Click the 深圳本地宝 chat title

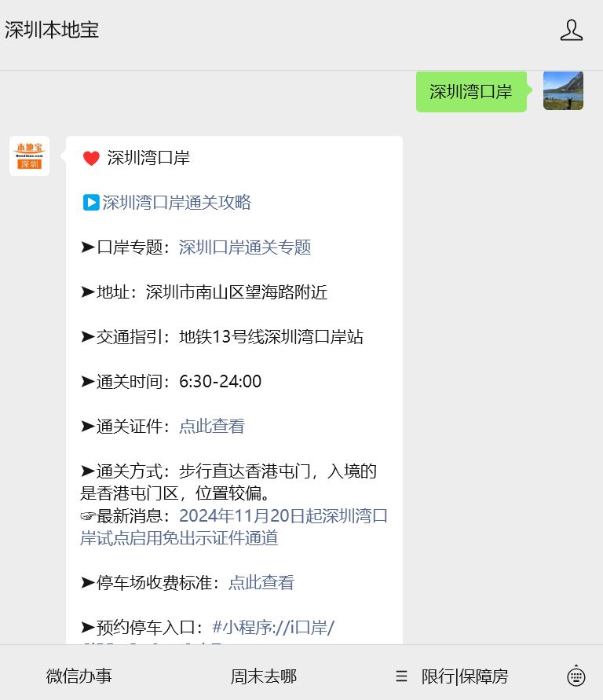pyautogui.click(x=52, y=30)
